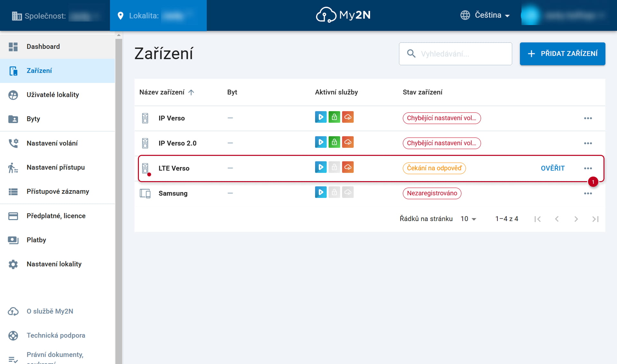This screenshot has height=364, width=617.
Task: Click green lock icon for IP Verso 2.0
Action: [334, 142]
